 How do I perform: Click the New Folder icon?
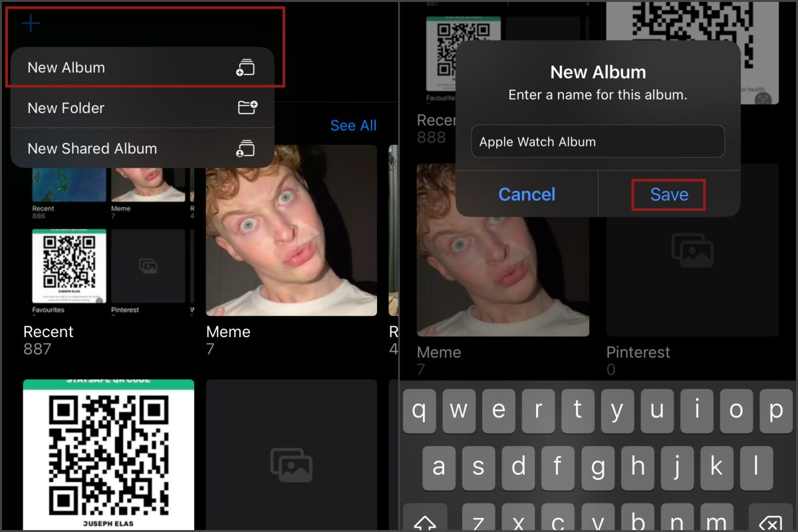coord(247,108)
